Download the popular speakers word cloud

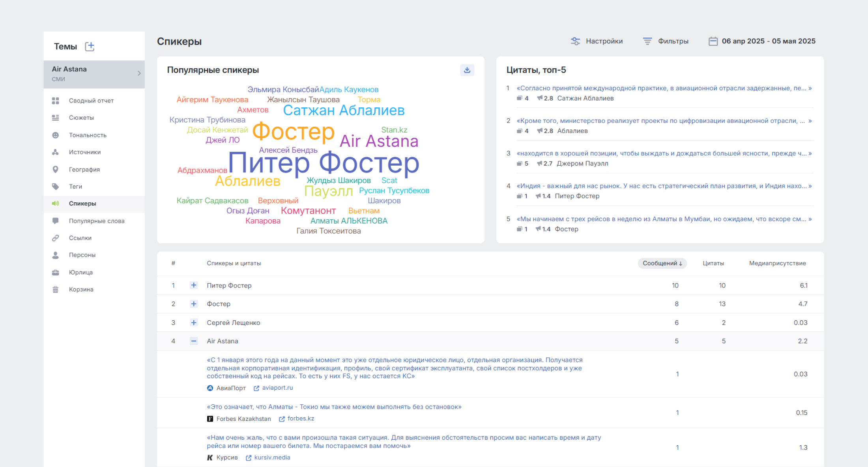click(467, 70)
